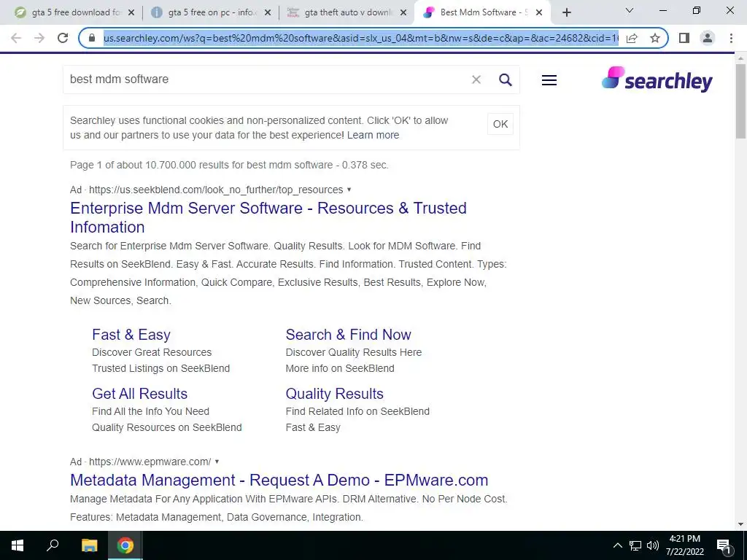
Task: Open the 'Search & Find Now' sitelink
Action: click(x=348, y=335)
